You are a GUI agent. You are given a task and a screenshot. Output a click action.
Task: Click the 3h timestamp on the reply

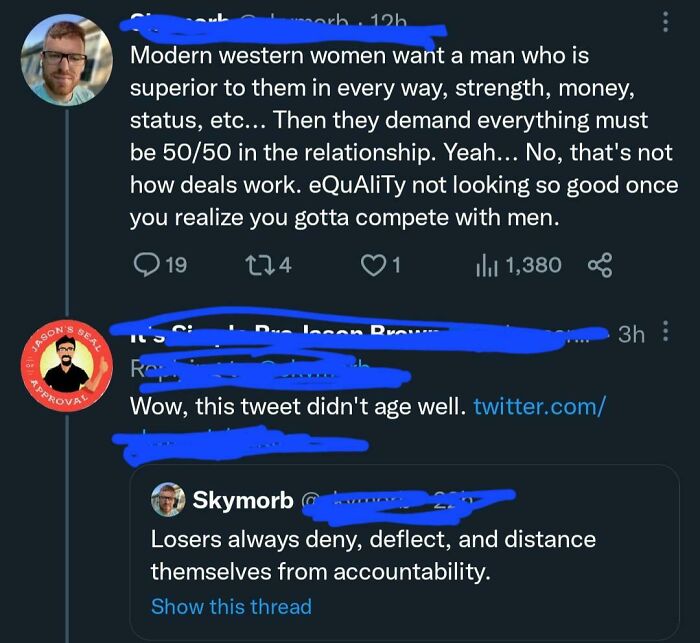(630, 334)
